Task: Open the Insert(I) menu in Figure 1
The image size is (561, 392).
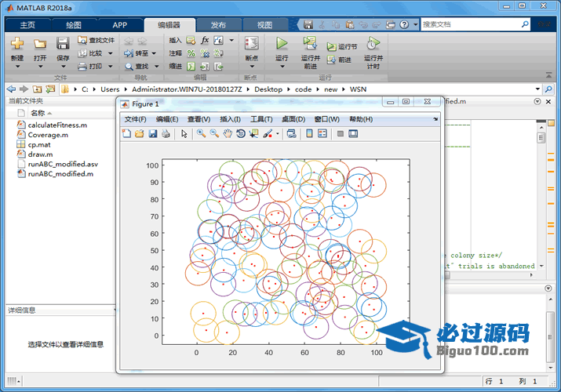Action: pyautogui.click(x=230, y=119)
